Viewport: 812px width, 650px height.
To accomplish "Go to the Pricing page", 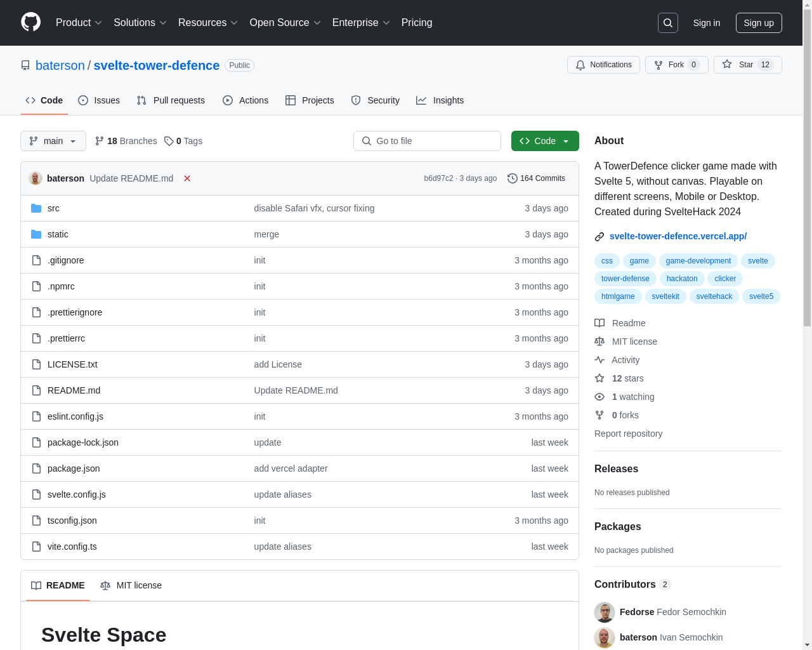I will point(417,23).
